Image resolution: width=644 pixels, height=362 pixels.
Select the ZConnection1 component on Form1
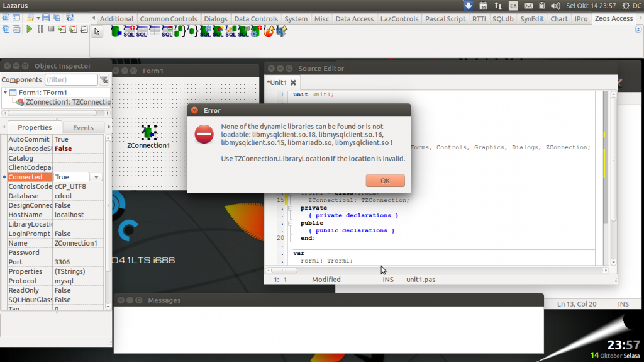click(148, 132)
